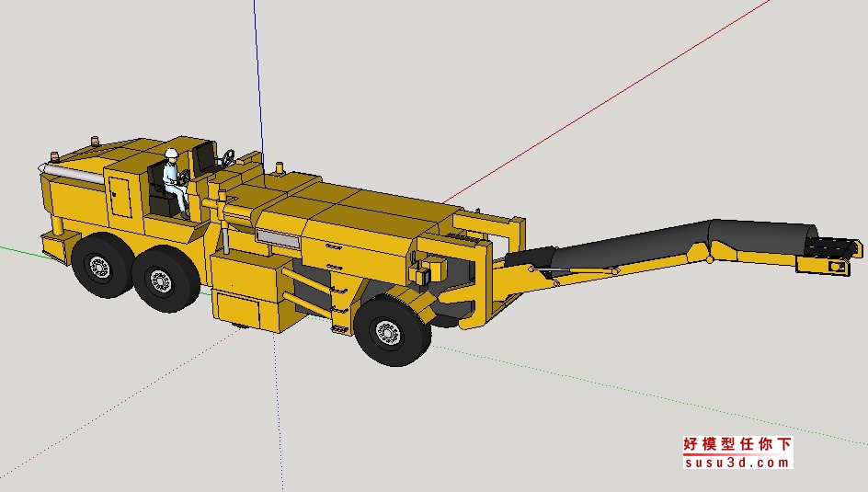This screenshot has height=492, width=868.
Task: Click the steering wheel in the cab
Action: coord(227,158)
